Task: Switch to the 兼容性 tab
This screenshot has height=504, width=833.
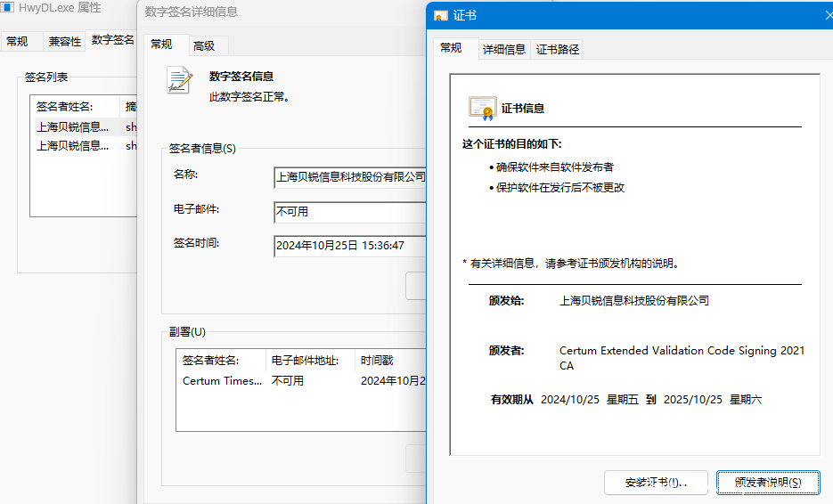Action: (65, 42)
